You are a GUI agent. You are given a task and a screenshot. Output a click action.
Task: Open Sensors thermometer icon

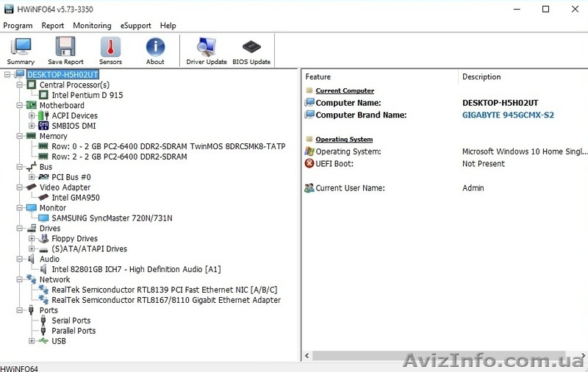tap(110, 46)
